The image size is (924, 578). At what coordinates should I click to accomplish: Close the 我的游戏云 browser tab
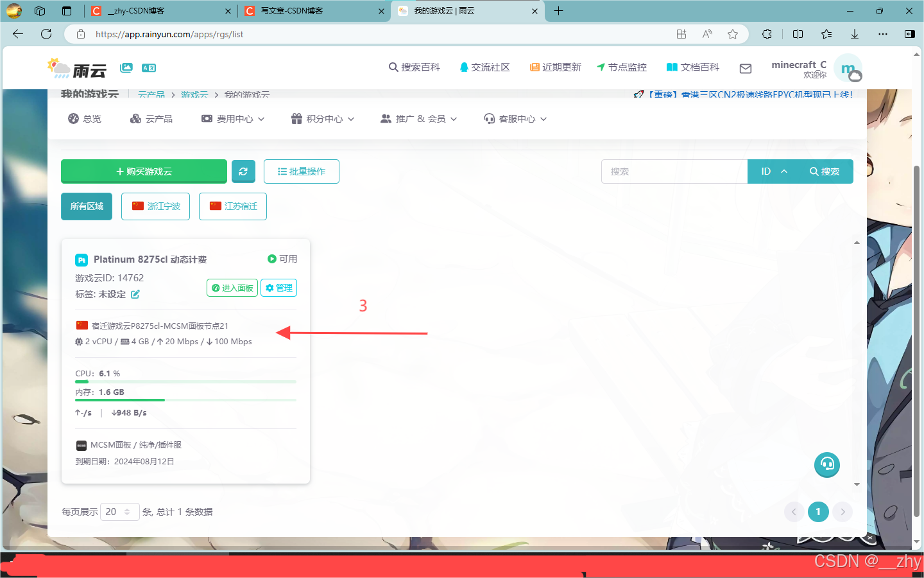coord(535,11)
